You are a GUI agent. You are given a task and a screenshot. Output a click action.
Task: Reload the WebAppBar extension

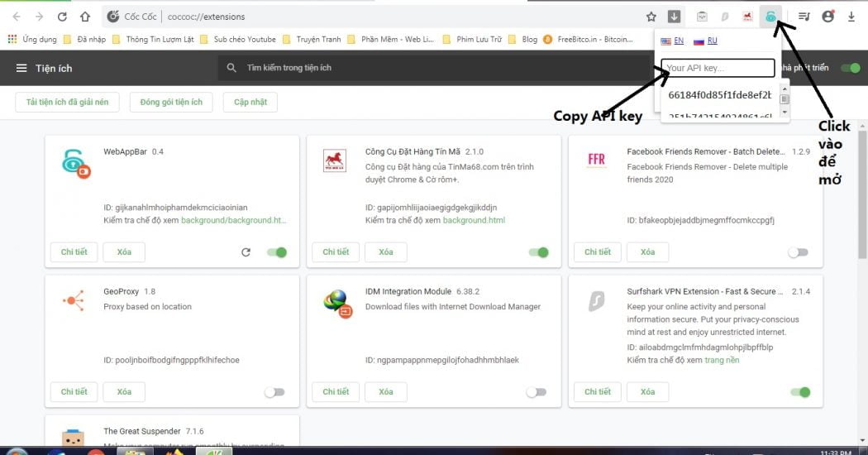tap(246, 252)
